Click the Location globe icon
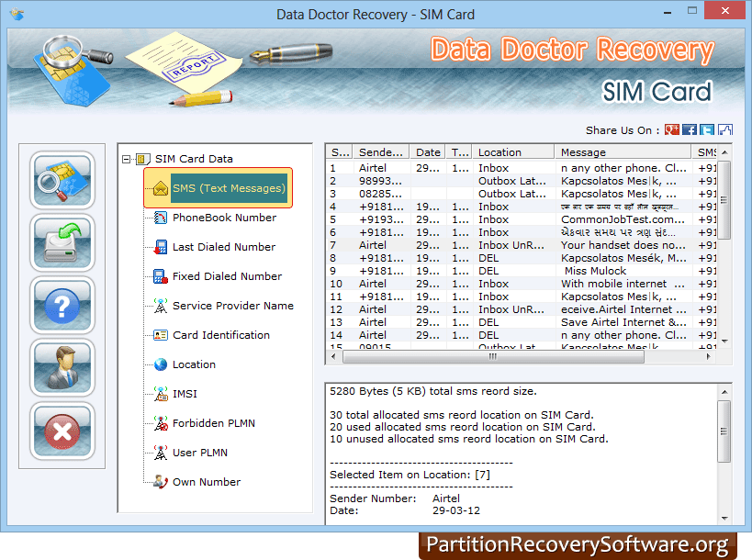752x560 pixels. click(160, 364)
